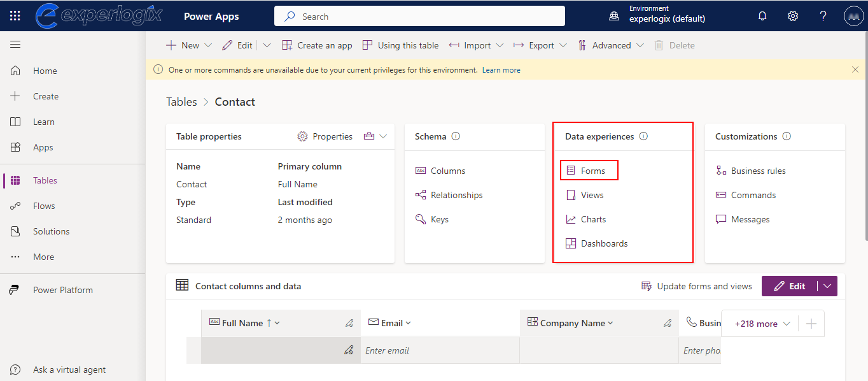The height and width of the screenshot is (381, 868).
Task: Open Dashboards under Data experiences
Action: [x=596, y=243]
